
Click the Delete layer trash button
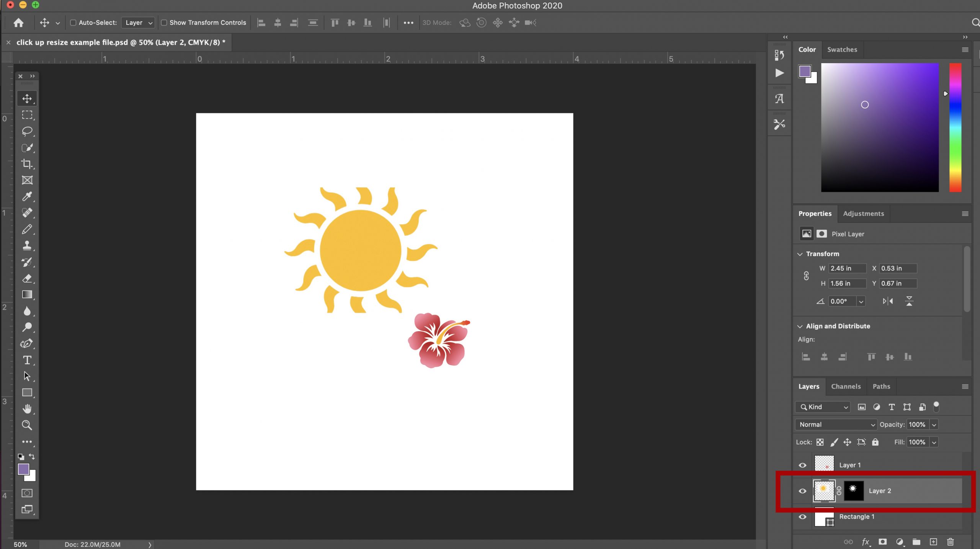click(x=951, y=542)
